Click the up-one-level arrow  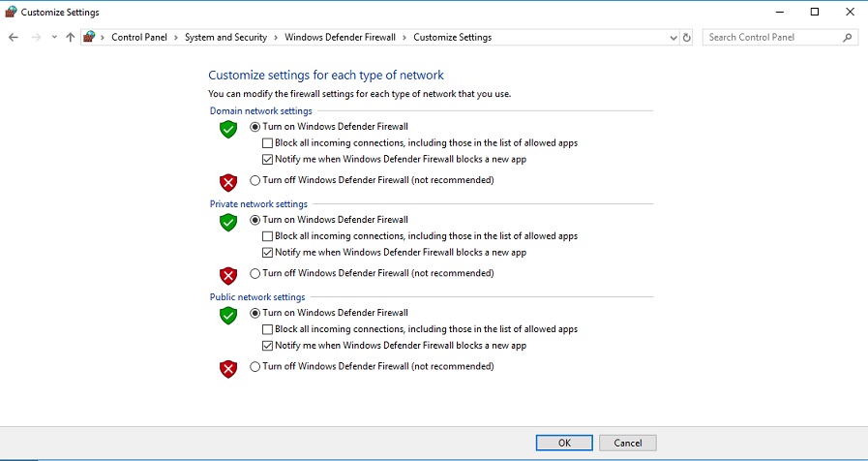click(70, 37)
